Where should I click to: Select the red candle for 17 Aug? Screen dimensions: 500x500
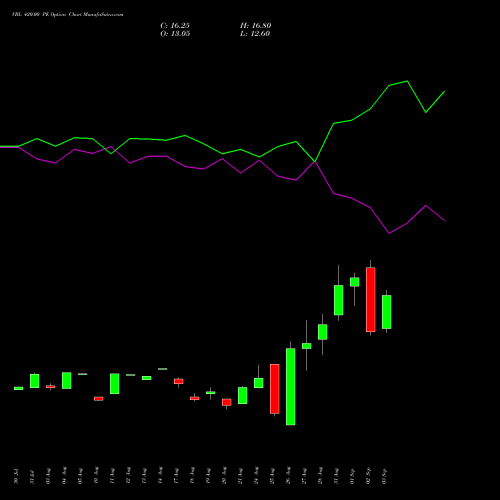(179, 381)
